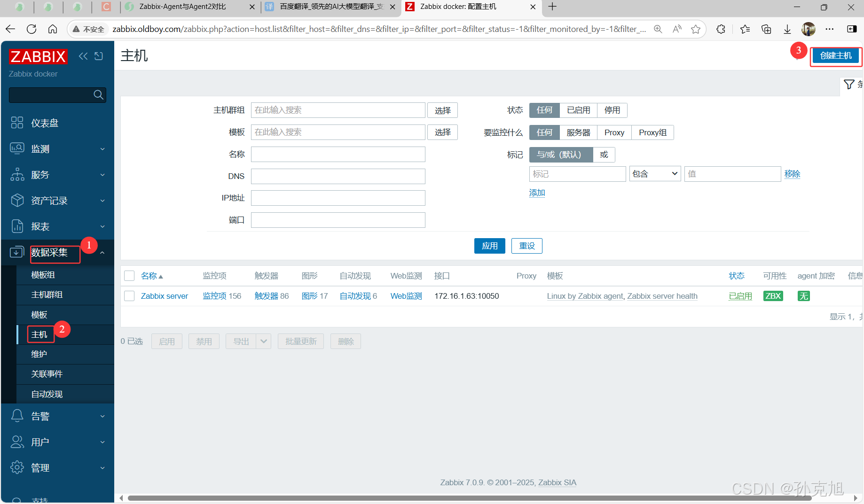Open the 包含 tag operator dropdown
The width and height of the screenshot is (864, 504).
655,174
